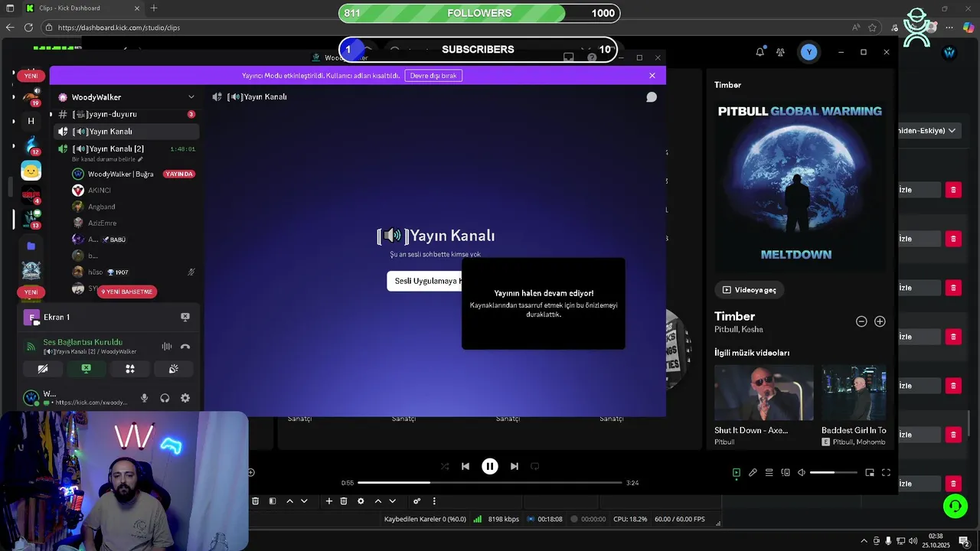Open Discord user settings gear

(x=185, y=398)
